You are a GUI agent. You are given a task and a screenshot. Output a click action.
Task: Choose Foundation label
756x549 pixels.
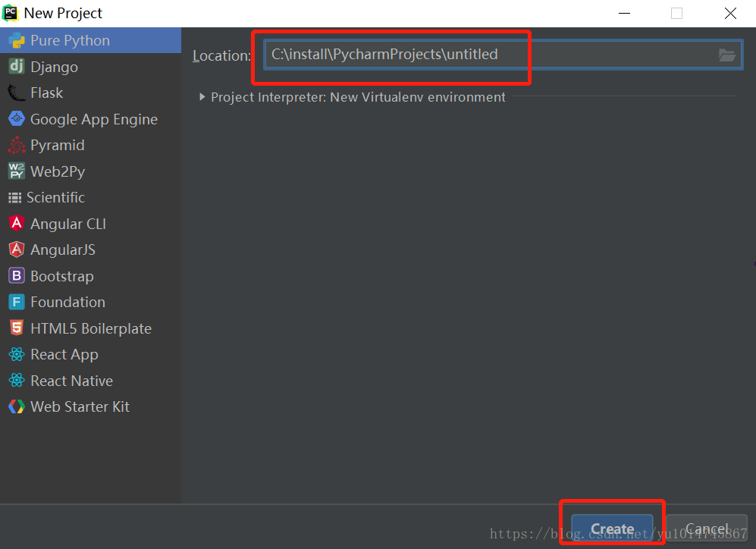pos(68,302)
